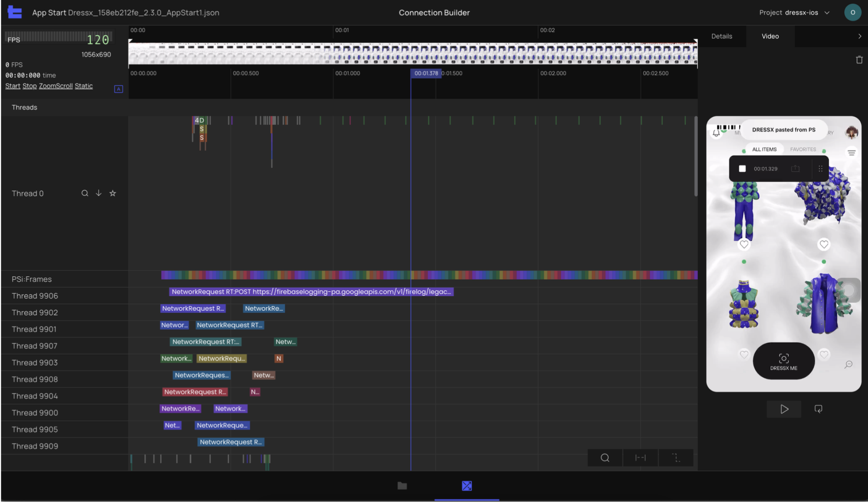Screen dimensions: 868x502
Task: Select the Thread 9905 row label
Action: tap(35, 429)
